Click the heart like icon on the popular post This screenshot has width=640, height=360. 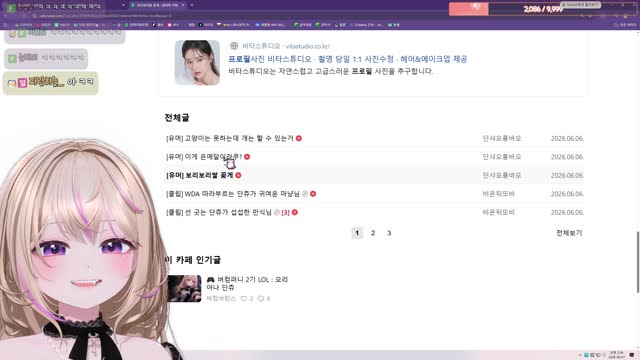[244, 298]
